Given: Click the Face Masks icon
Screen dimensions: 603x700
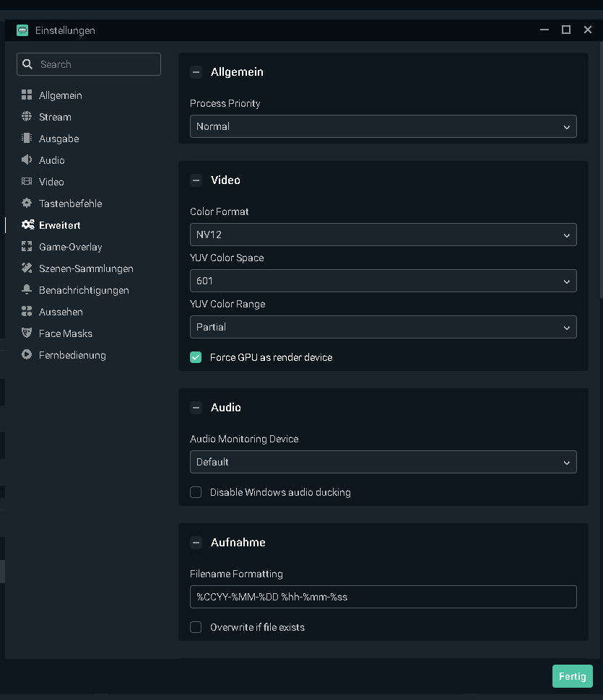Looking at the screenshot, I should [x=27, y=333].
